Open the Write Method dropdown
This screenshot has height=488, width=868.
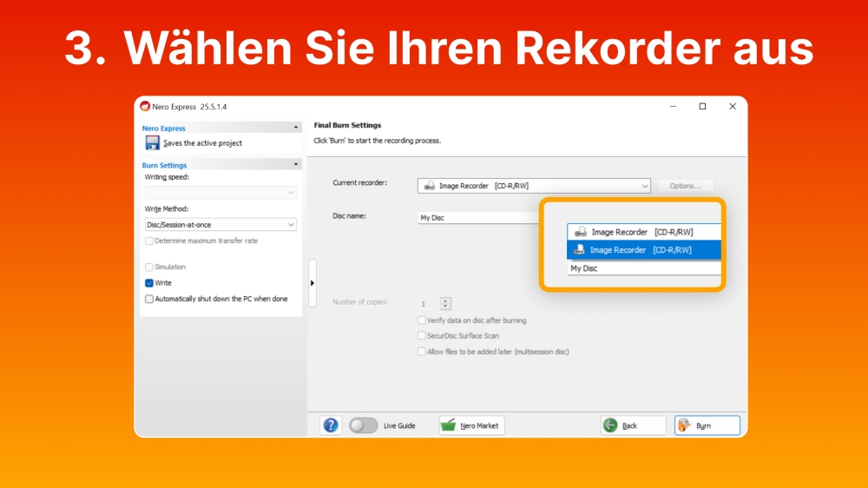pos(290,225)
